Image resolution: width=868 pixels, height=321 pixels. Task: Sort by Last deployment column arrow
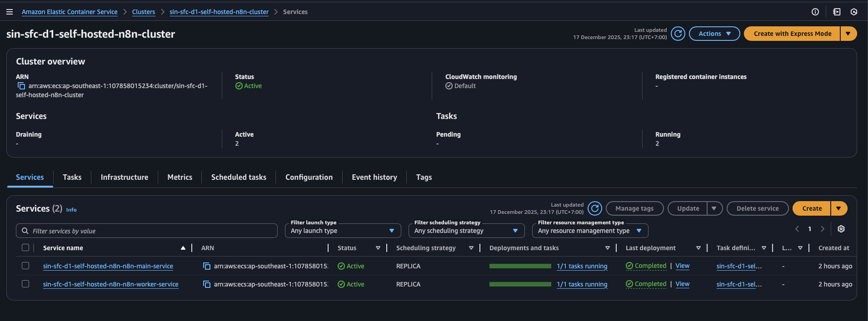698,248
